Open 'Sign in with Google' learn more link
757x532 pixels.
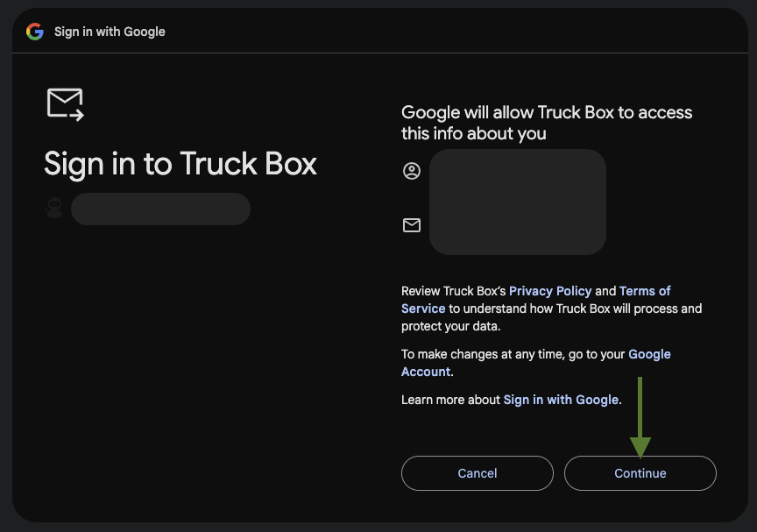point(561,400)
